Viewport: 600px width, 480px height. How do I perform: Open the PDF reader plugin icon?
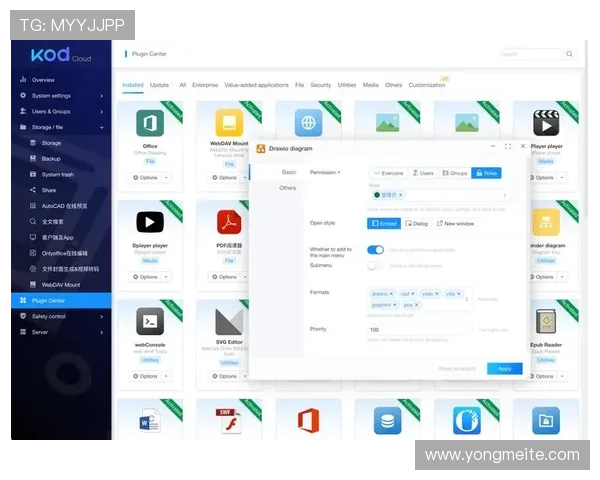pos(229,221)
